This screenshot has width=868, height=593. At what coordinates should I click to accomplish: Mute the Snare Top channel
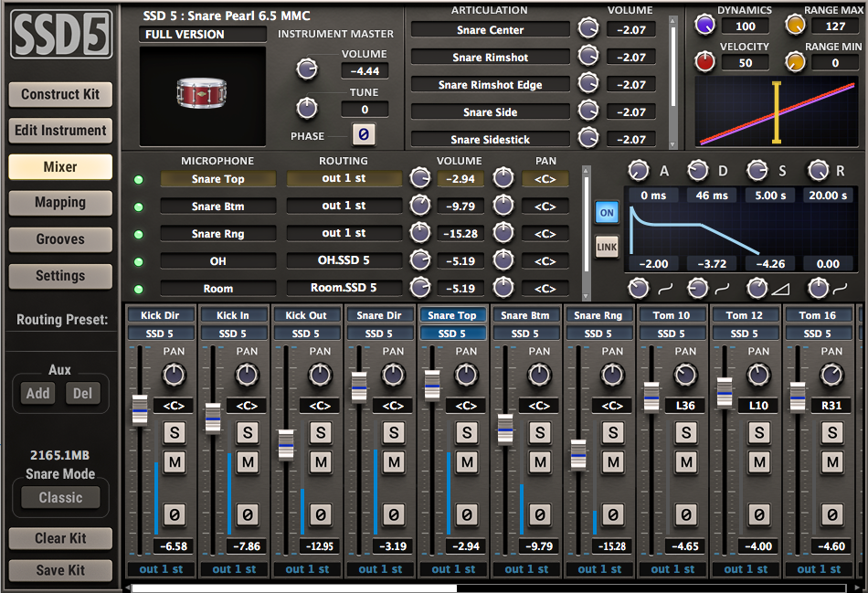tap(467, 461)
